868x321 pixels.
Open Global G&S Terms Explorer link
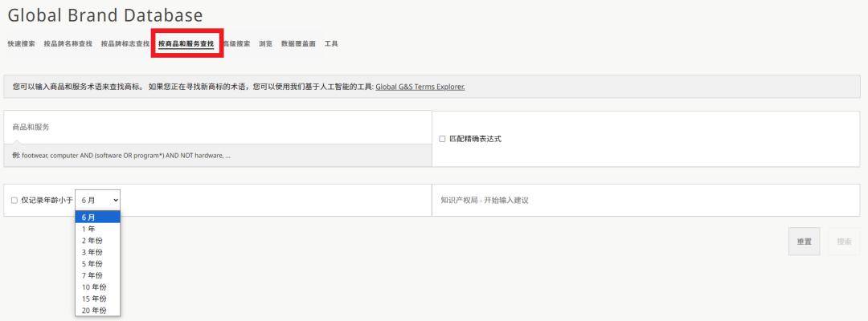(420, 87)
